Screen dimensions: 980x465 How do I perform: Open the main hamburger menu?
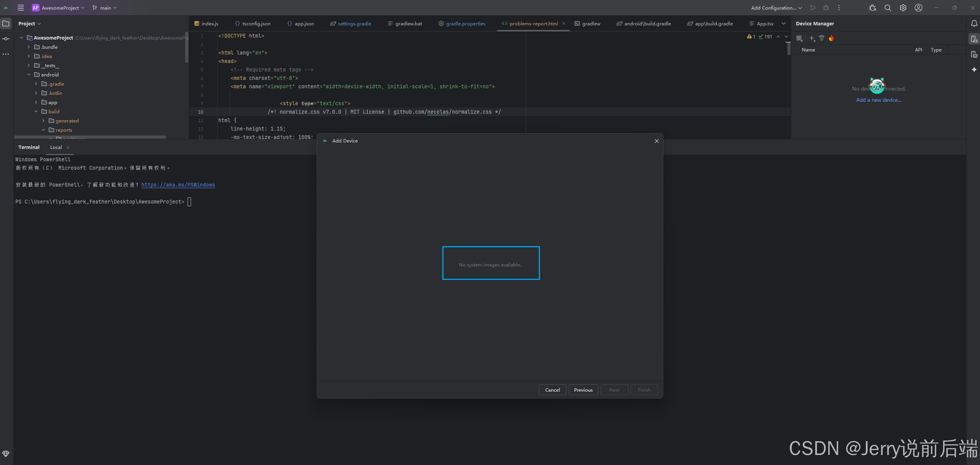[x=21, y=8]
